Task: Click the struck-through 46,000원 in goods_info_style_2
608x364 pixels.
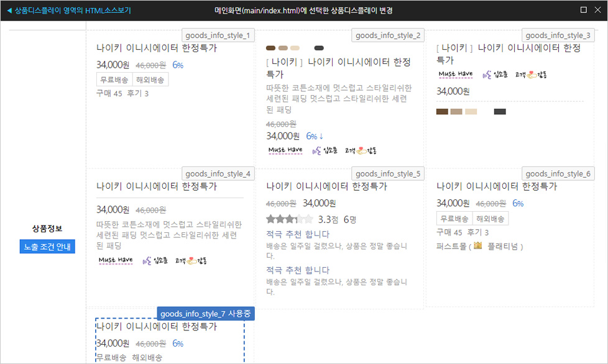Action: [x=281, y=124]
